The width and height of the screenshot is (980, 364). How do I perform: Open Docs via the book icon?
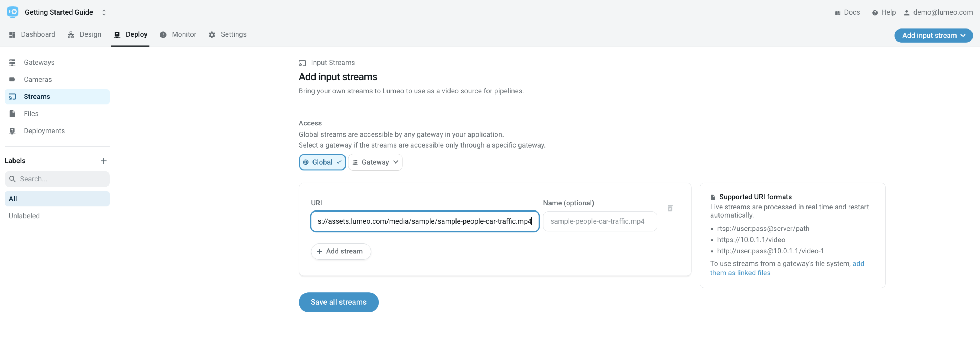click(x=837, y=12)
